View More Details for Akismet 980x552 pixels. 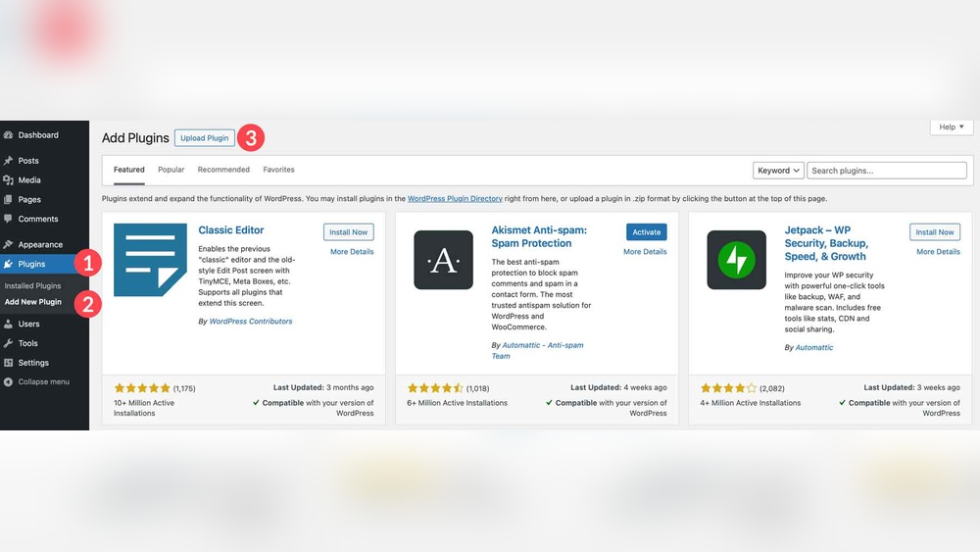[x=645, y=251]
